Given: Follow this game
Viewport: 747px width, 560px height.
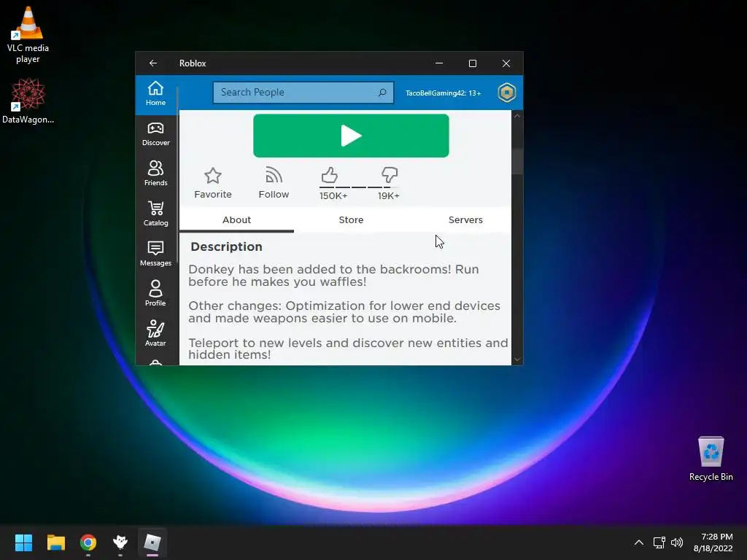Looking at the screenshot, I should coord(274,183).
